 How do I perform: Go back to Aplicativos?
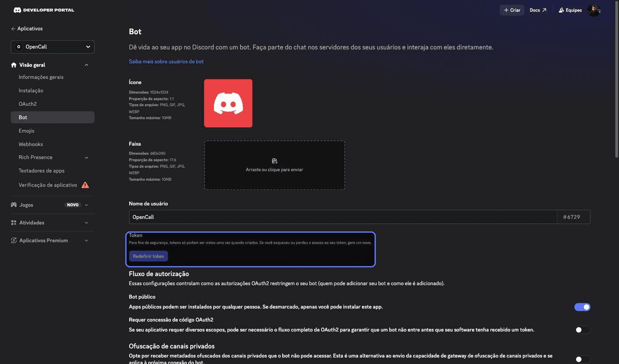point(27,29)
